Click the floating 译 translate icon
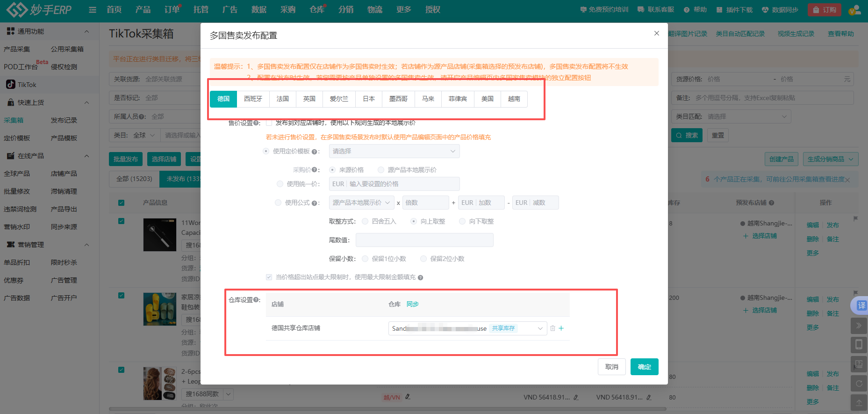 click(861, 305)
